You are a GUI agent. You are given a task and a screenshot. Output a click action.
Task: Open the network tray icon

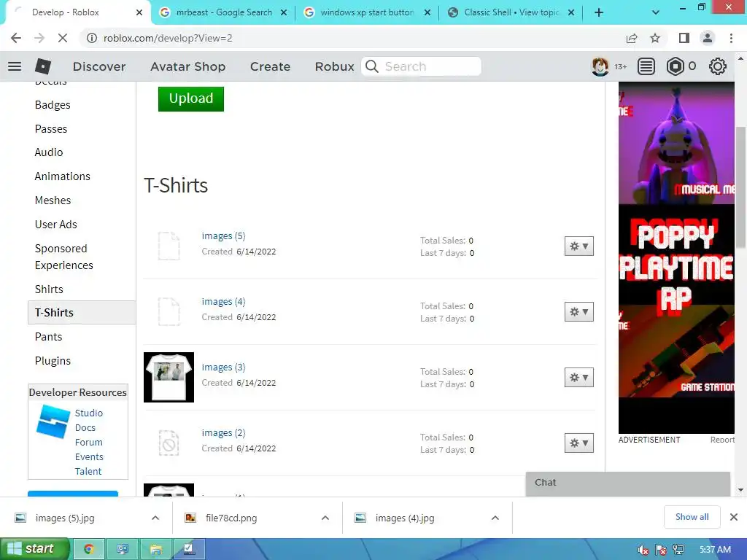coord(678,550)
